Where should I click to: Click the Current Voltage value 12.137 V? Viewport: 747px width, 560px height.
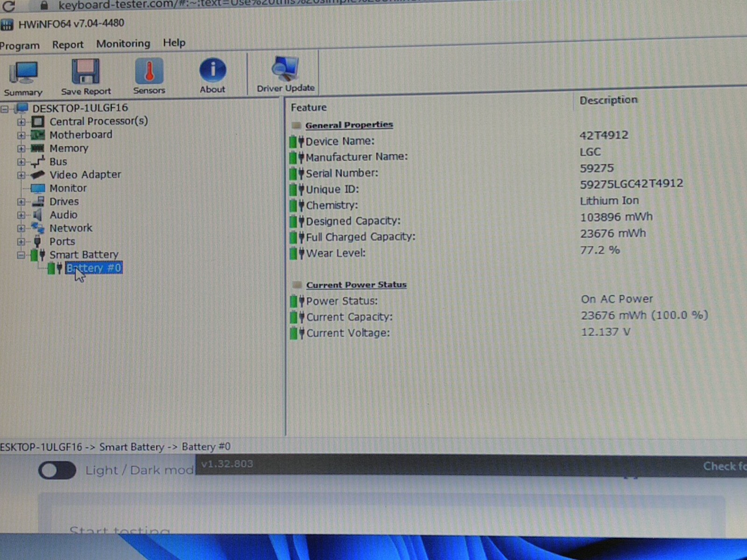click(606, 332)
